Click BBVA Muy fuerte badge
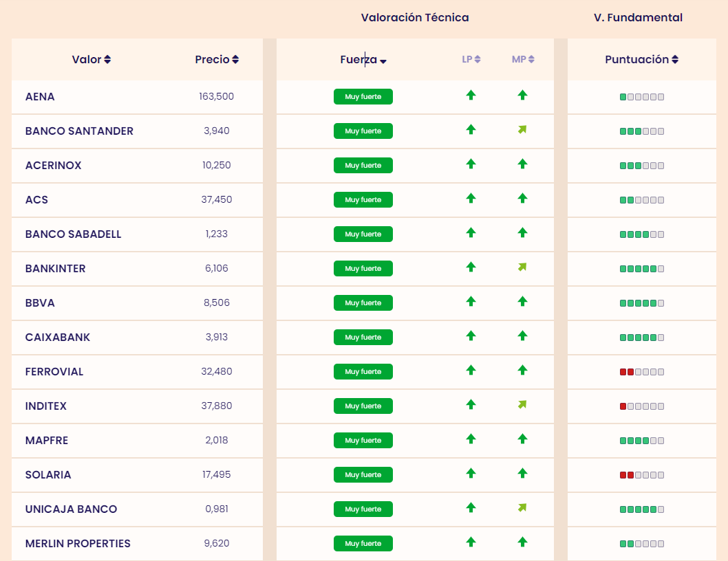The image size is (728, 561). click(363, 302)
